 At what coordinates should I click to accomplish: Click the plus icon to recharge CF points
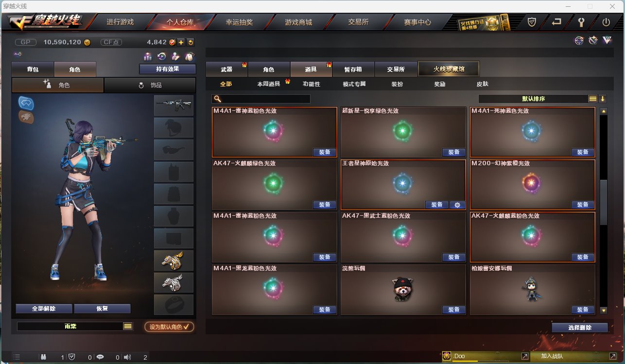coord(181,42)
